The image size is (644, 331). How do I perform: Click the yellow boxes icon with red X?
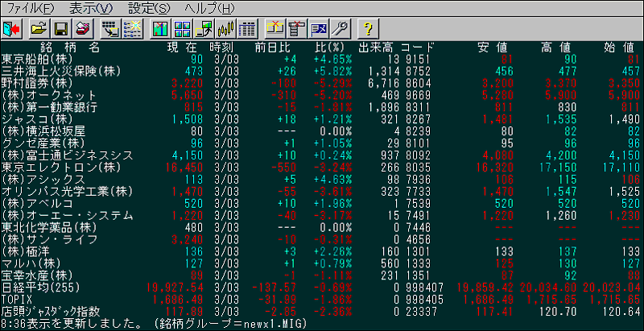click(x=275, y=29)
